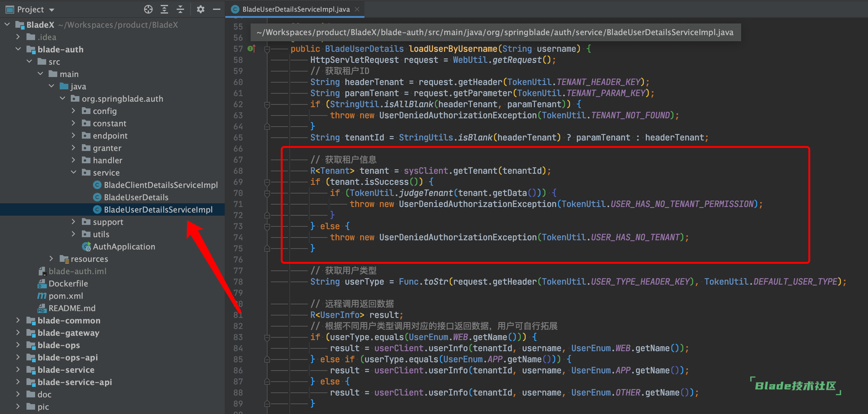Expand the .idea folder
This screenshot has height=414, width=868.
18,37
